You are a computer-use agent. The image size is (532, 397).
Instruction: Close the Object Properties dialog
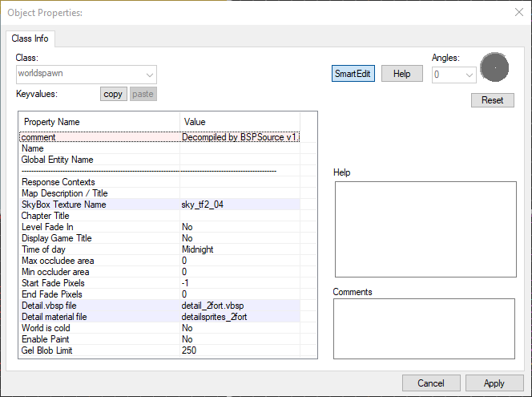[x=518, y=13]
